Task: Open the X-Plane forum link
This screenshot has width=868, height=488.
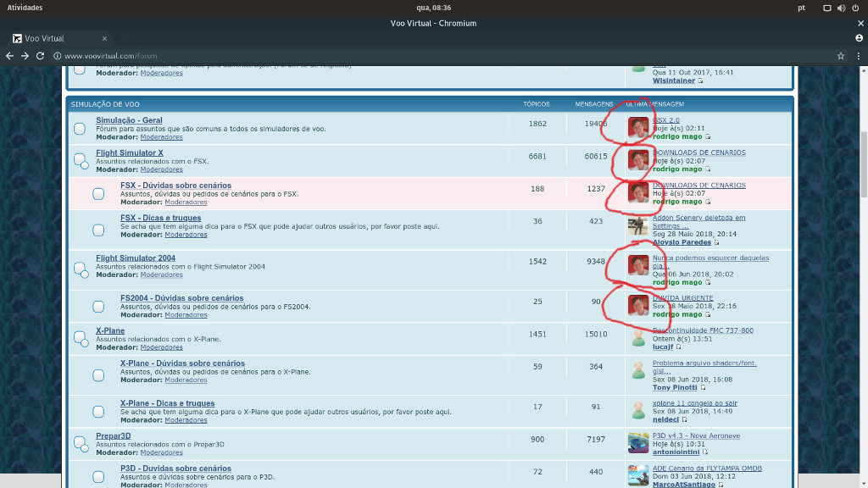Action: [110, 330]
